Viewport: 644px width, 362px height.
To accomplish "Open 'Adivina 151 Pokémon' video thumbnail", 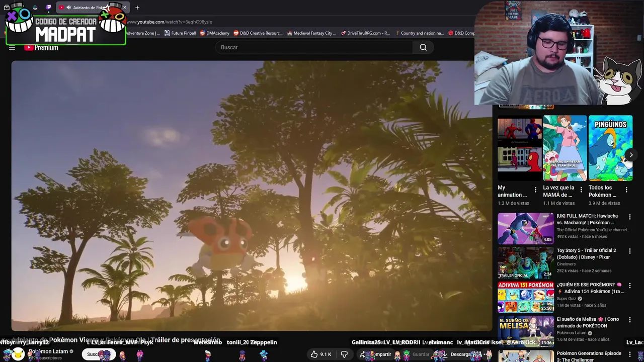I will pyautogui.click(x=526, y=297).
